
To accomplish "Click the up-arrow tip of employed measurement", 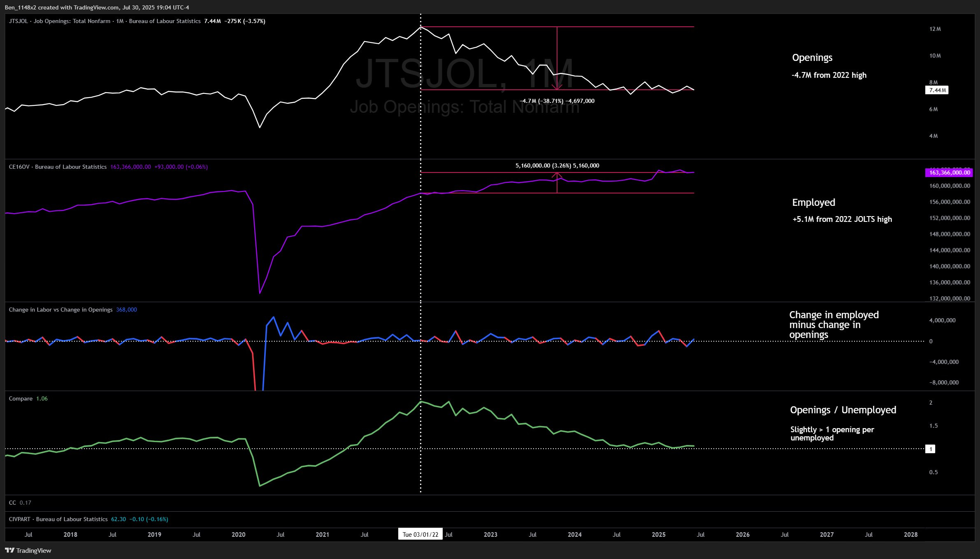I will tap(557, 174).
